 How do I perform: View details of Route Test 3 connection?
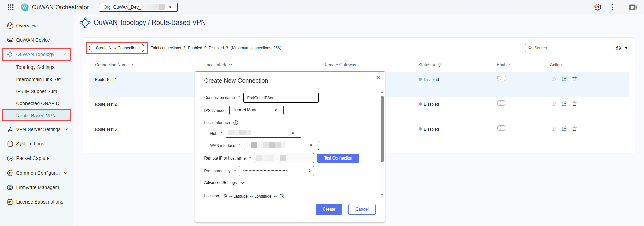[x=554, y=129]
